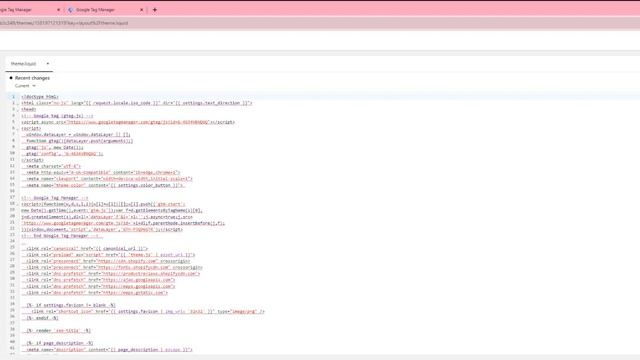Click the script async googletagmanager src line
Screen dimensions: 640x360
coord(128,122)
